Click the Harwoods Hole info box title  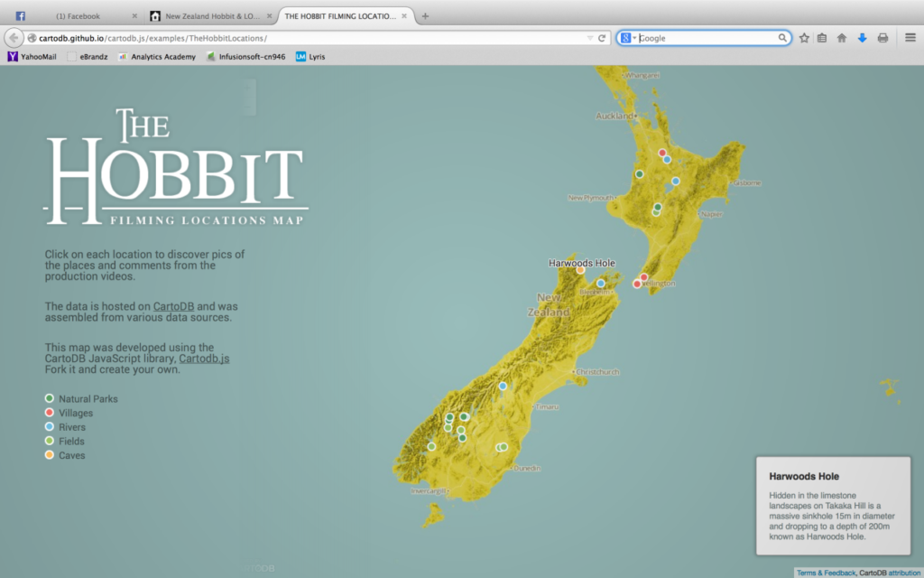click(804, 477)
